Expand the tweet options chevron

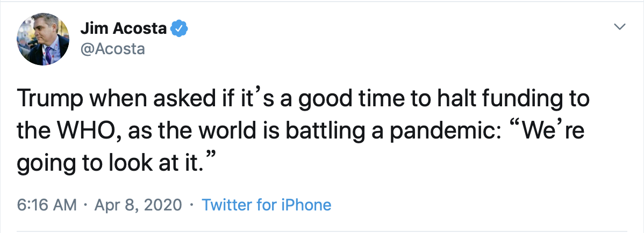coord(620,26)
